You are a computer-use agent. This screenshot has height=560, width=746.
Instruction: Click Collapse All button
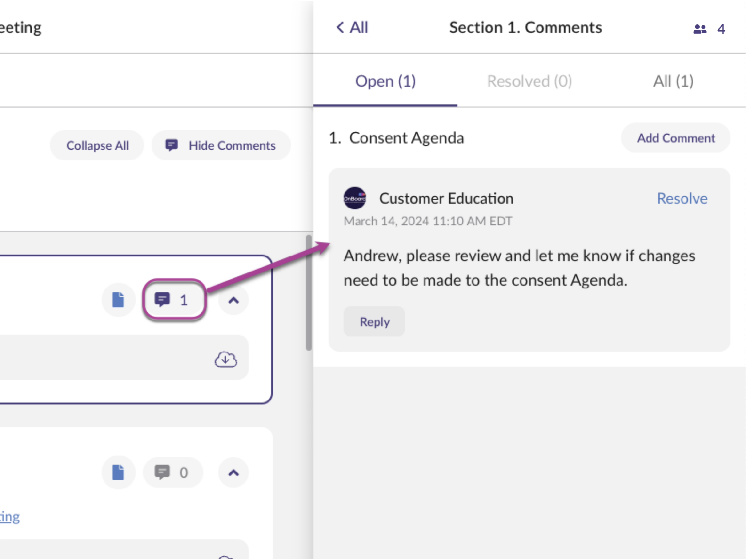[97, 146]
